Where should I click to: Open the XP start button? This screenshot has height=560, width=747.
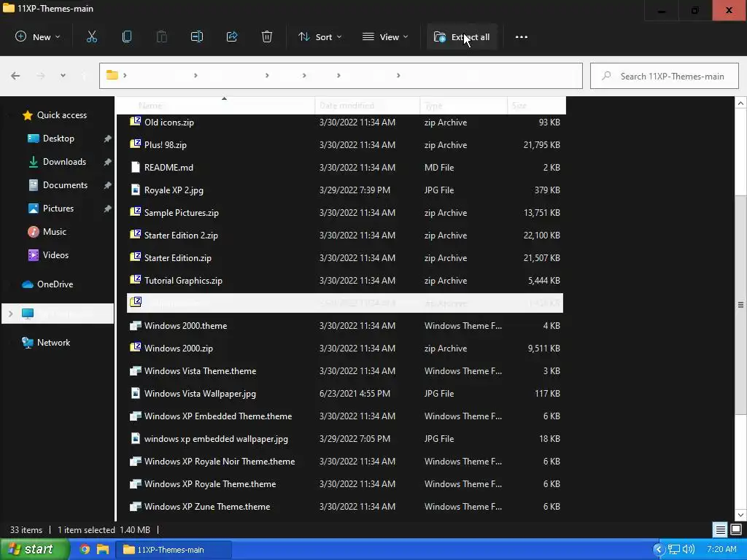(x=34, y=550)
